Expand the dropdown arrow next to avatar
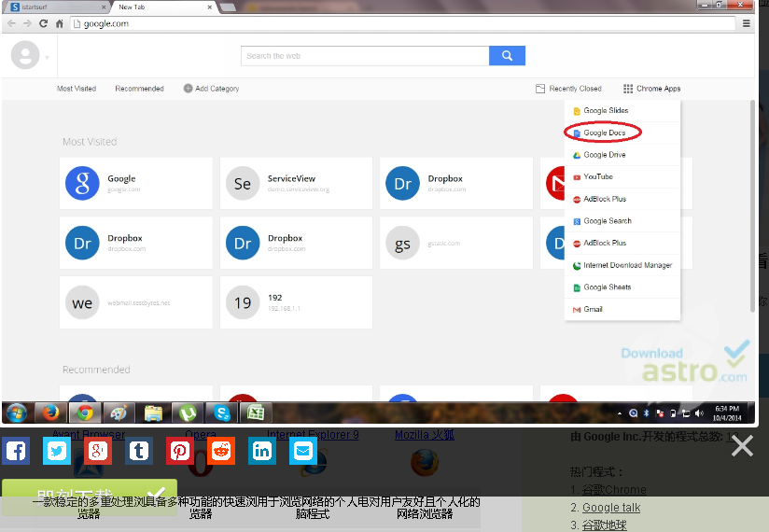This screenshot has height=532, width=769. coord(47,57)
